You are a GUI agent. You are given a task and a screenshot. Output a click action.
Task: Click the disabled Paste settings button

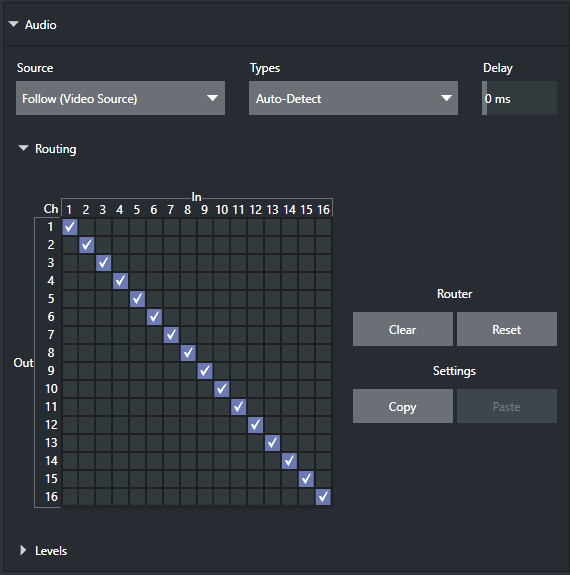coord(507,406)
